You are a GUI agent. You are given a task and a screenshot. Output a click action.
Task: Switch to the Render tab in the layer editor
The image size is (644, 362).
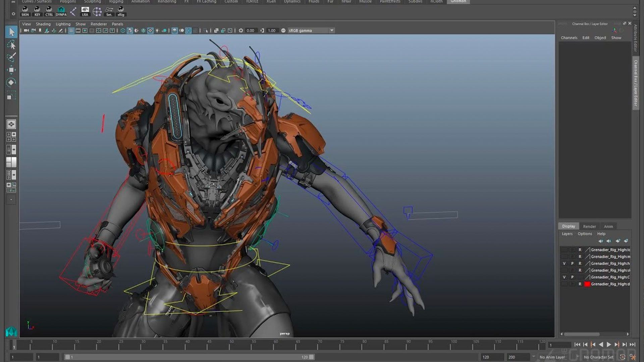pyautogui.click(x=589, y=226)
